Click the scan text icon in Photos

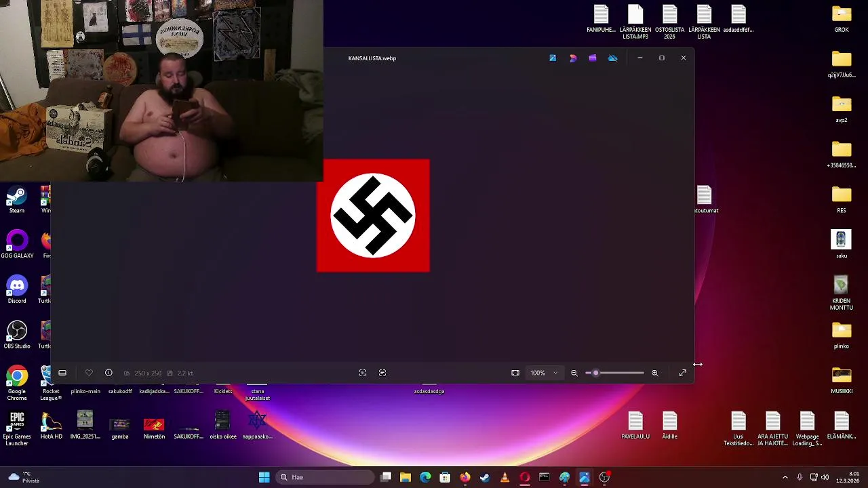(x=382, y=373)
